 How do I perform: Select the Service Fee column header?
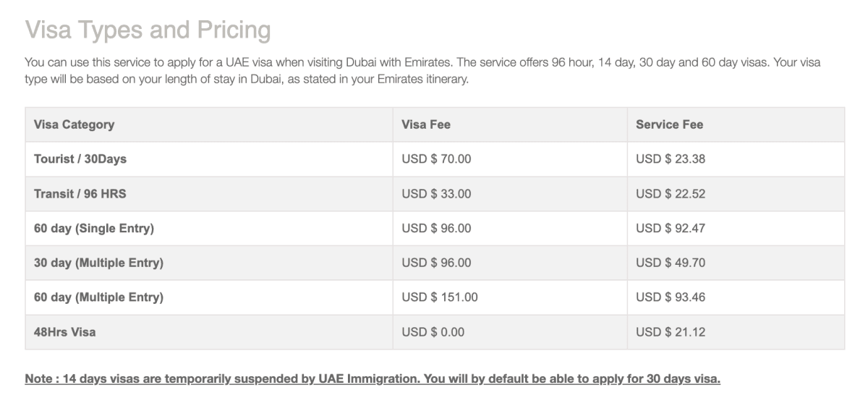669,124
